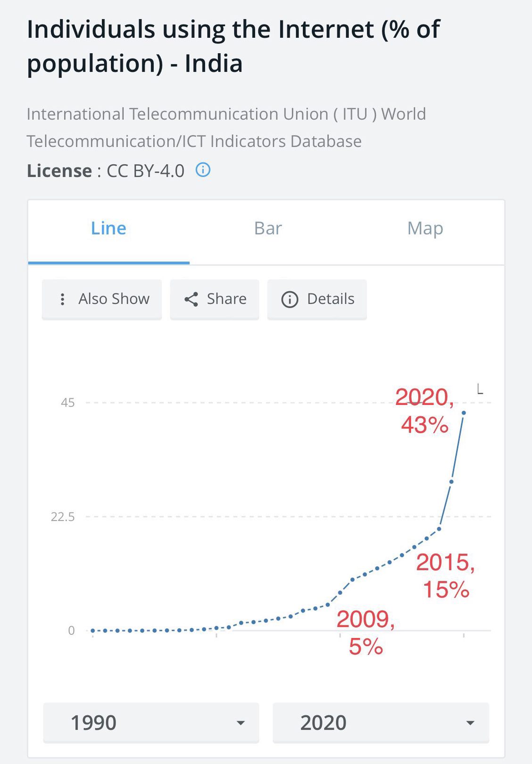Open the 1990 start year dropdown

(150, 722)
